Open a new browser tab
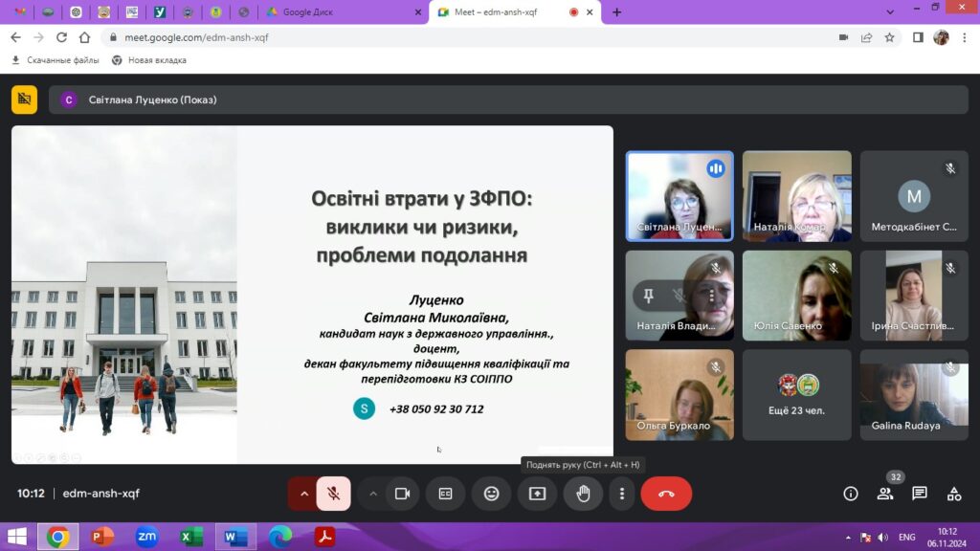 pyautogui.click(x=616, y=12)
